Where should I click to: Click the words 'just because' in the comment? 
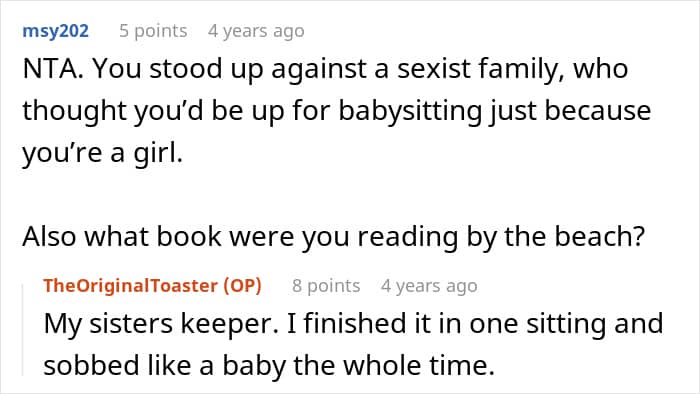[570, 111]
